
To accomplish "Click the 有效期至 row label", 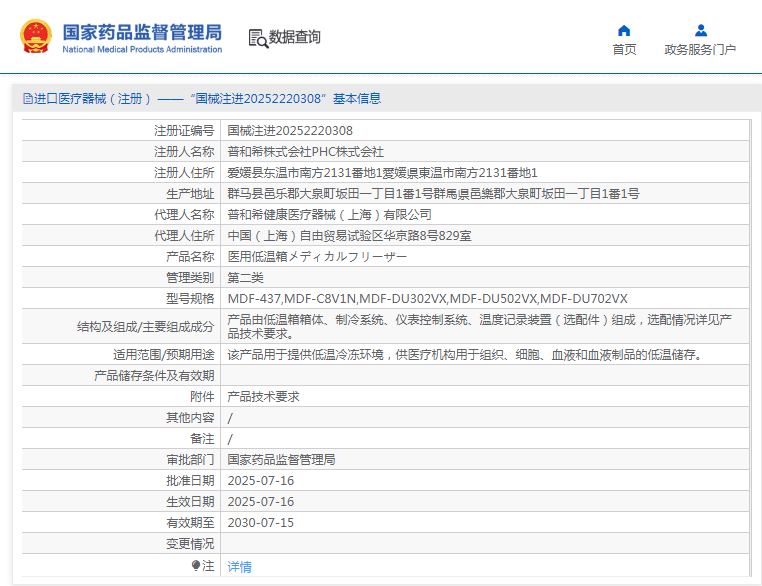I will 190,522.
